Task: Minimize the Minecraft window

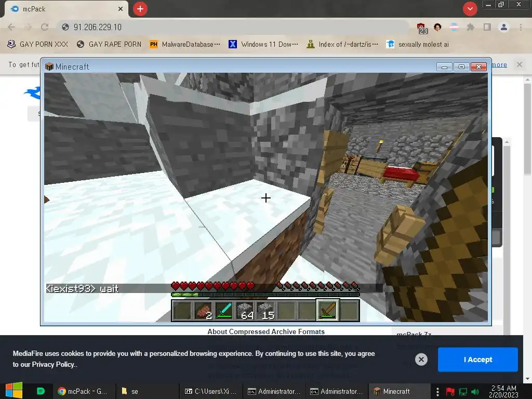Action: pos(444,67)
